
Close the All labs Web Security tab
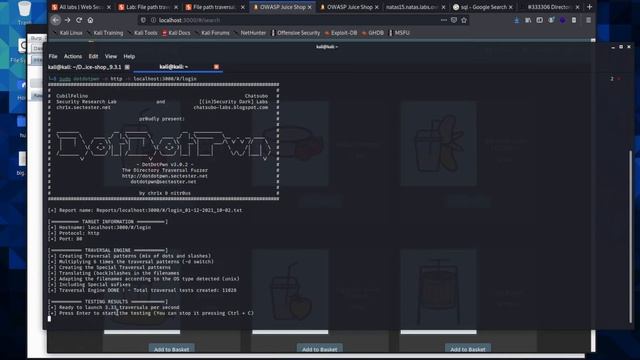pyautogui.click(x=109, y=7)
